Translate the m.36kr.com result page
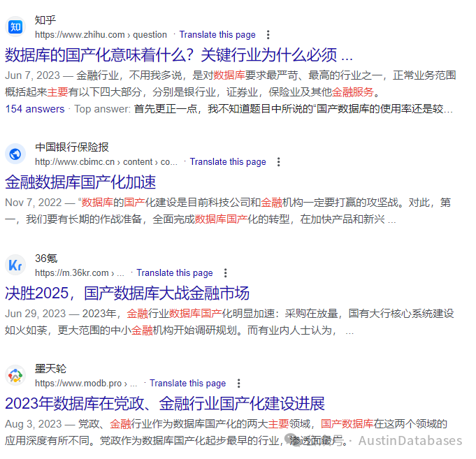 pyautogui.click(x=175, y=273)
